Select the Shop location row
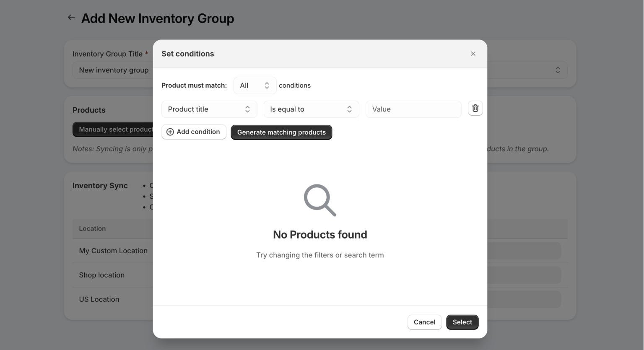 [x=102, y=275]
